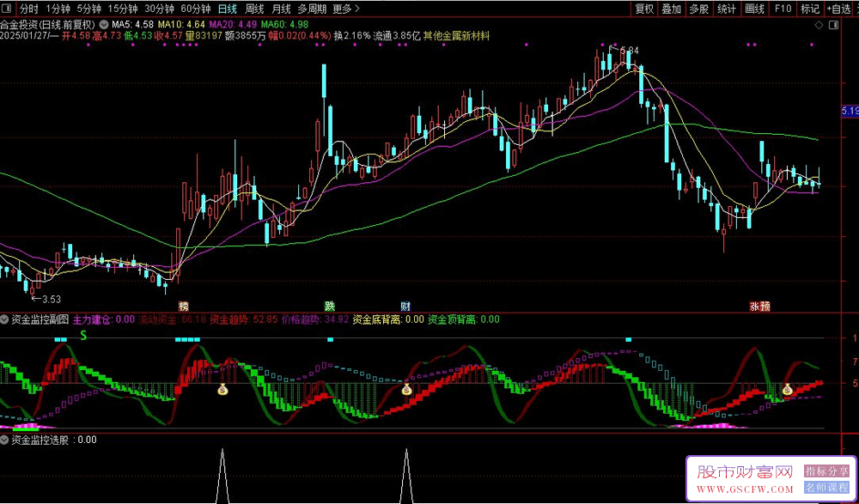Click the MA60: 4.98 label
Image resolution: width=859 pixels, height=504 pixels.
click(x=285, y=25)
